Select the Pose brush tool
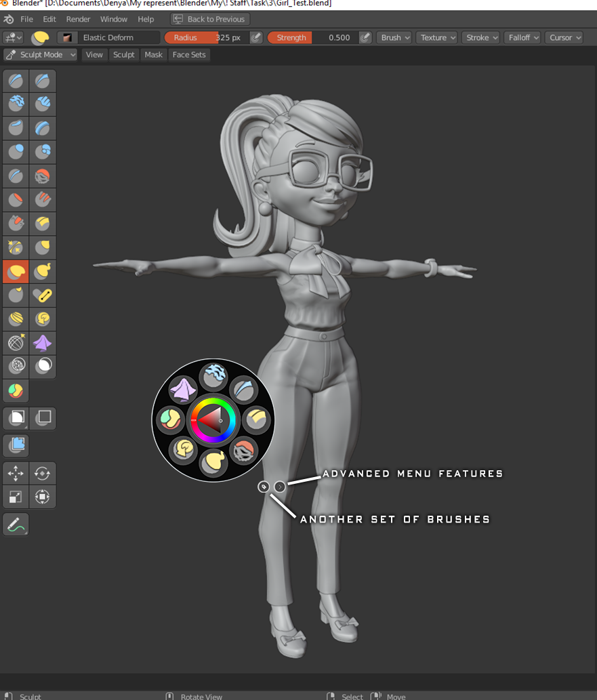Viewport: 597px width, 700px height. tap(43, 295)
